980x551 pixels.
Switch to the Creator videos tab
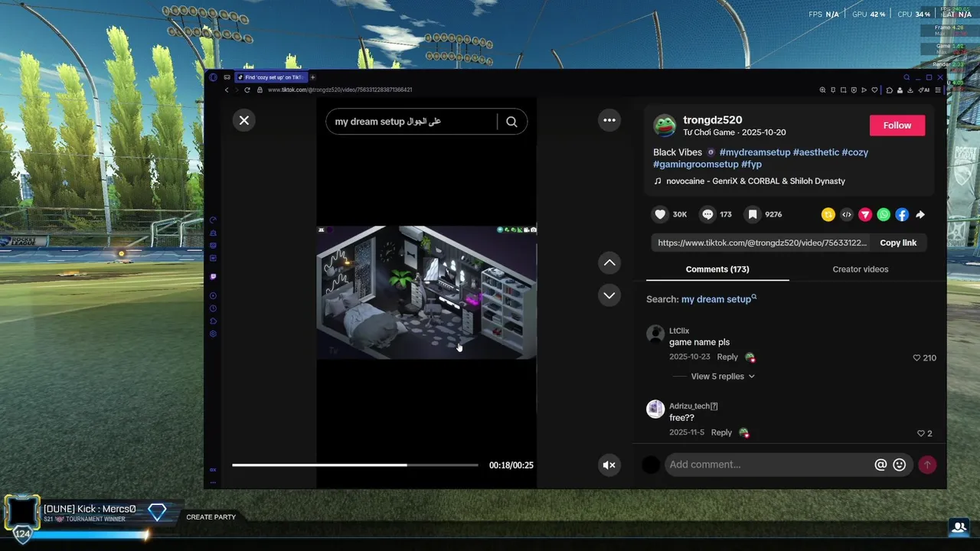click(861, 269)
